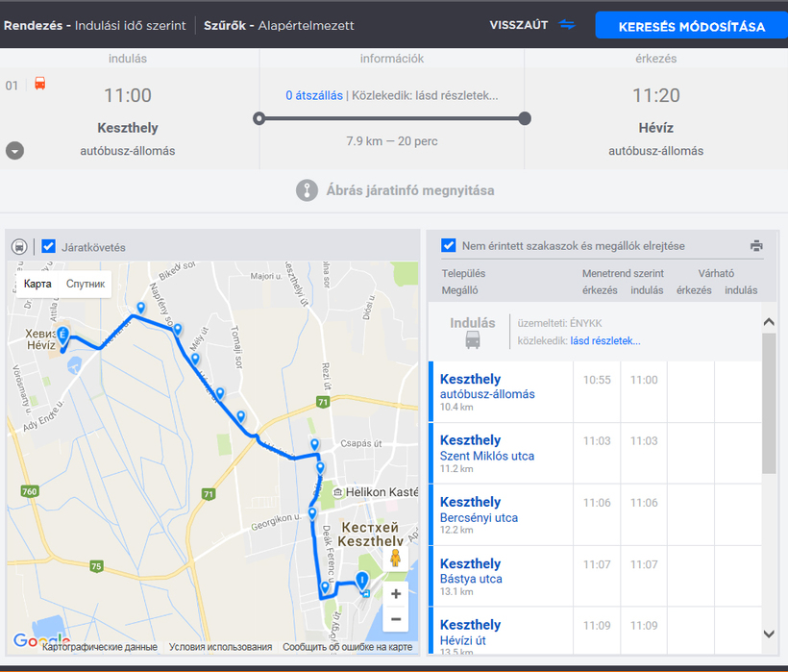
Task: Click the print icon in the stops panel
Action: tap(756, 246)
